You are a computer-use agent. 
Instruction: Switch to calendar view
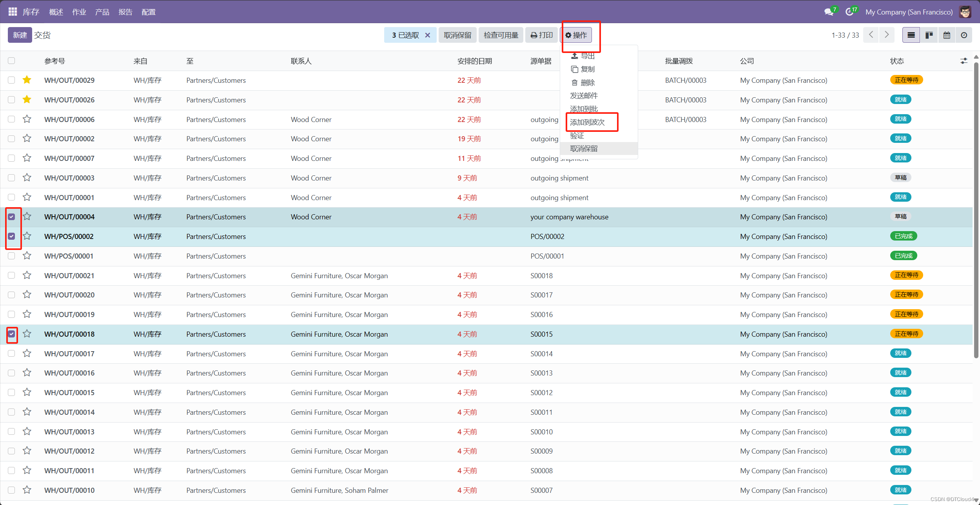[947, 35]
